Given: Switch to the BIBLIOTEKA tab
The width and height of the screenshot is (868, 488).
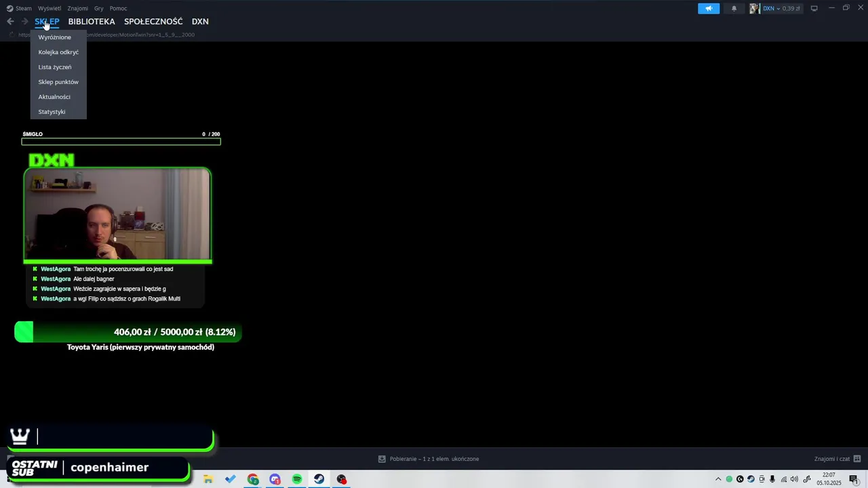Looking at the screenshot, I should (x=92, y=22).
